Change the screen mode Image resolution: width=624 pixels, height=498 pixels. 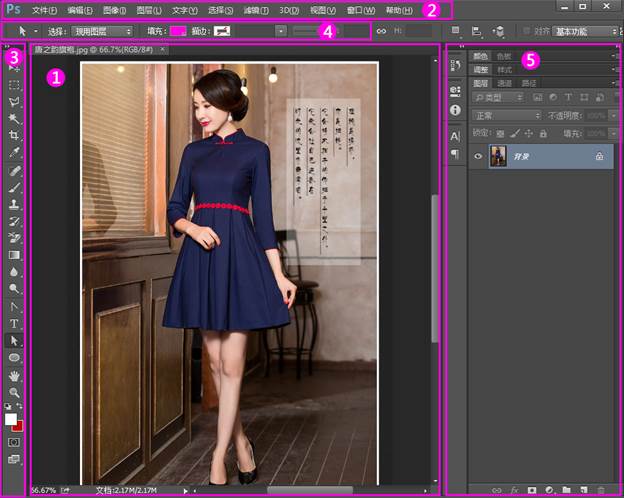point(14,459)
